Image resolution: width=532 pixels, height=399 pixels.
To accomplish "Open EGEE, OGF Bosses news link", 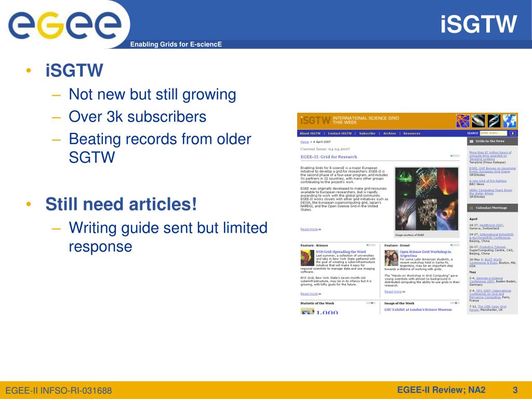I will pos(493,170).
